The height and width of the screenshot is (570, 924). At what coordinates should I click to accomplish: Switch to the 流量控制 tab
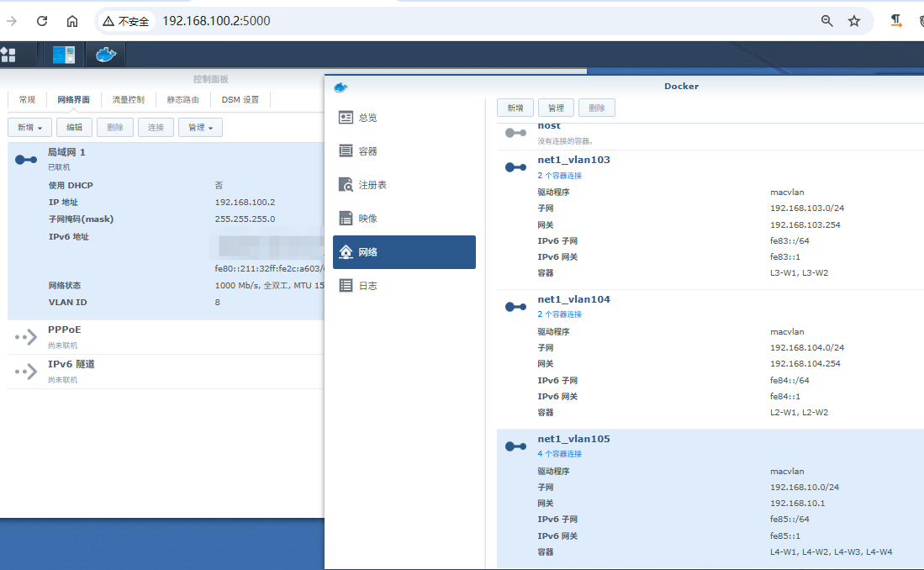tap(129, 100)
